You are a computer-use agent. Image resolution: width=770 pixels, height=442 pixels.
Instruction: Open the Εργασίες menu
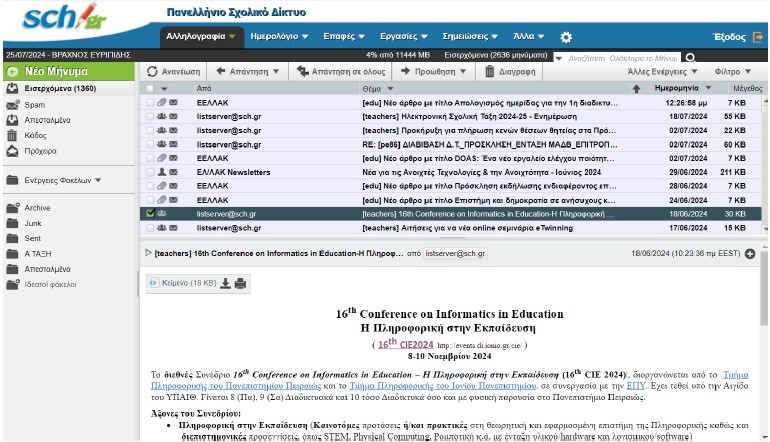coord(404,36)
